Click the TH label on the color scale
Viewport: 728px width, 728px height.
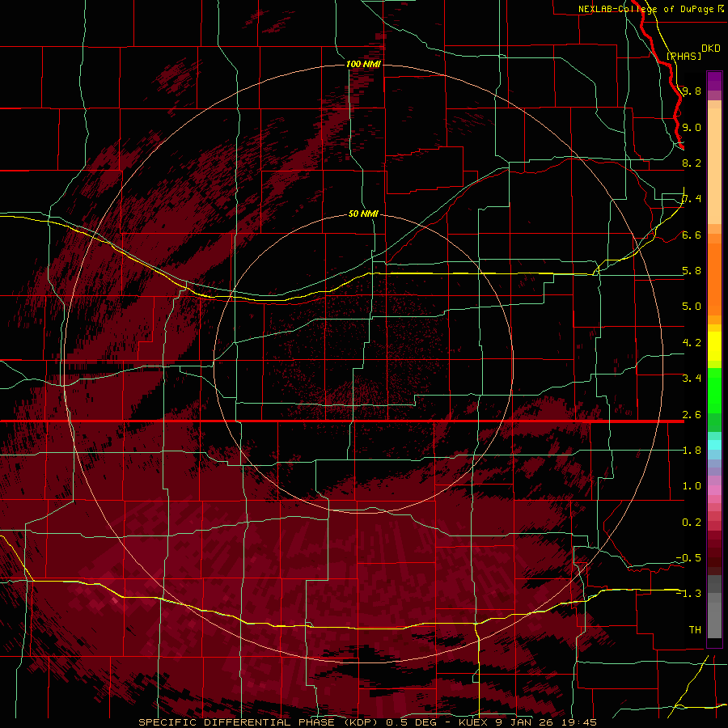click(695, 630)
